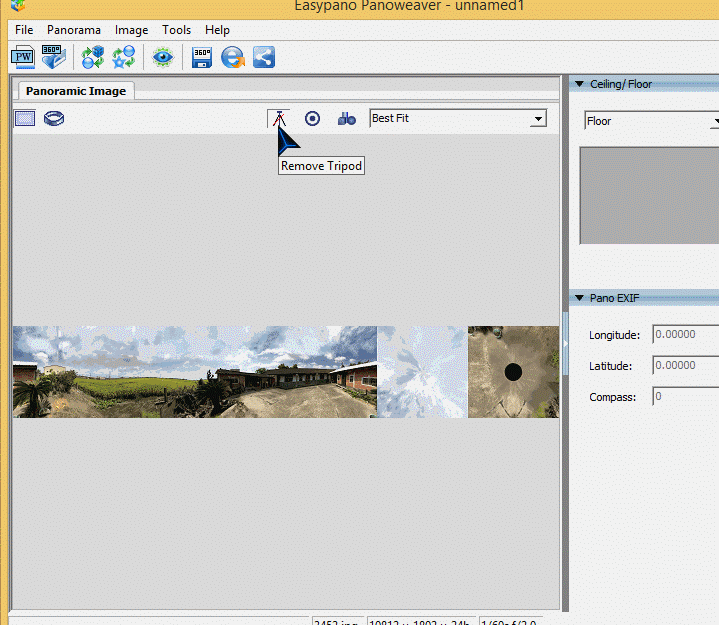Click the floor image gray preview box
The height and width of the screenshot is (625, 719).
tap(650, 195)
